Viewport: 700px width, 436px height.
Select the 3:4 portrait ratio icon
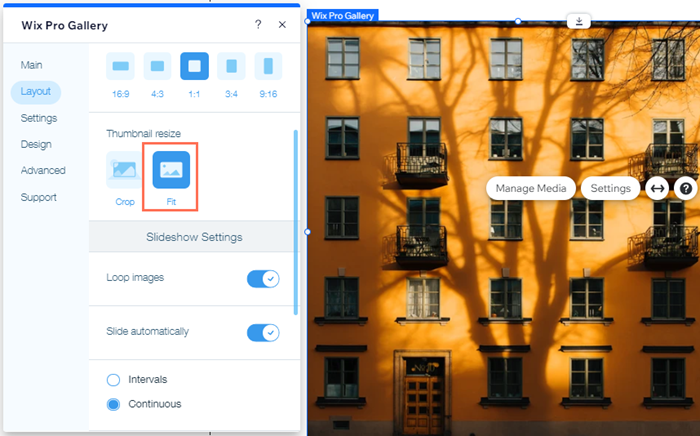[x=231, y=66]
